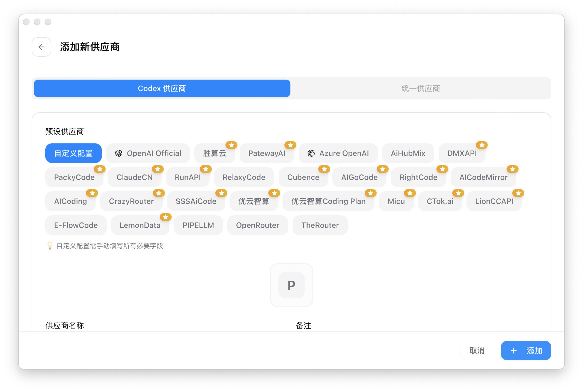Choose 优云智算Coding Plan preset

pos(328,201)
